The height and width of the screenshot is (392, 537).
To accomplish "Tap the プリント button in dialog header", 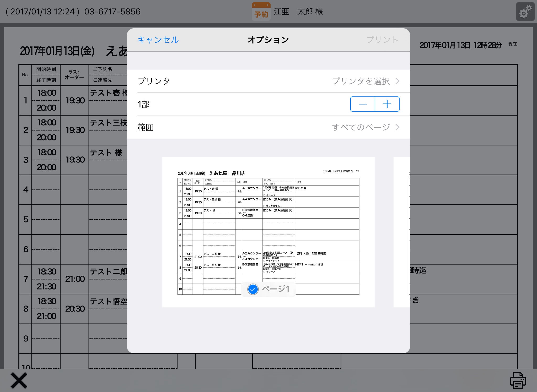I will 382,40.
